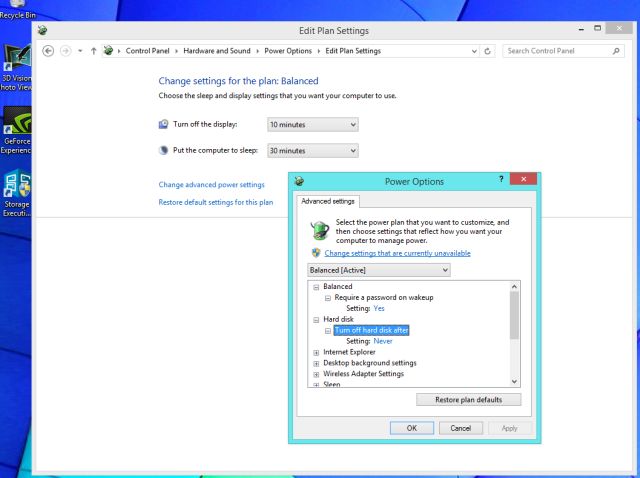Click the Up one level arrow
This screenshot has width=640, height=478.
pos(95,51)
